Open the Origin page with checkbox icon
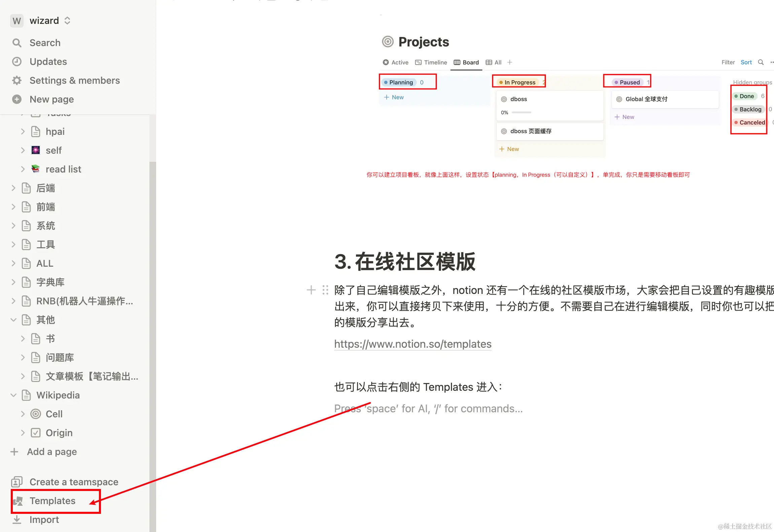774x532 pixels. [x=59, y=433]
